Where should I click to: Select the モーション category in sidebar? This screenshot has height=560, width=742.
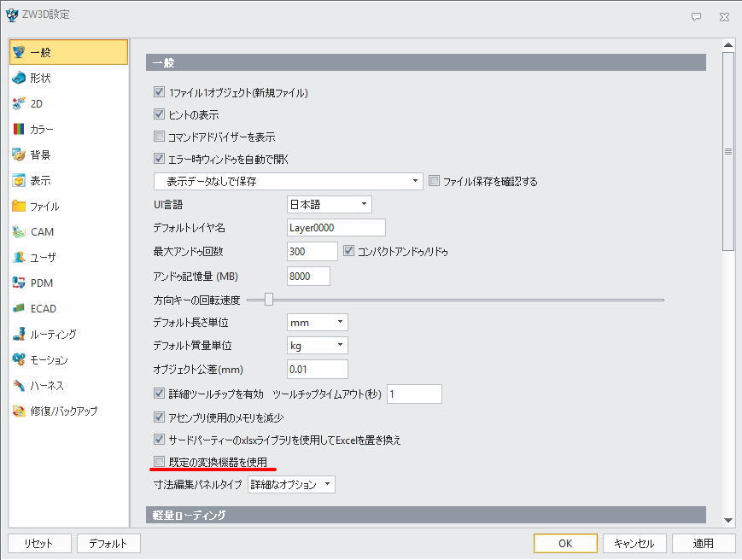pyautogui.click(x=49, y=360)
